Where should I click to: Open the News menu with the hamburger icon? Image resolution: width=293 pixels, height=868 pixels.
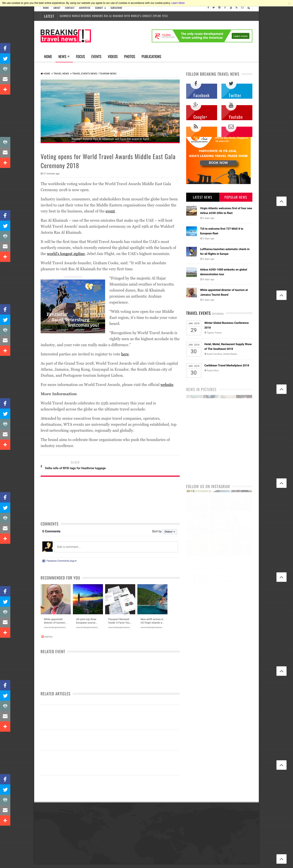coord(64,57)
